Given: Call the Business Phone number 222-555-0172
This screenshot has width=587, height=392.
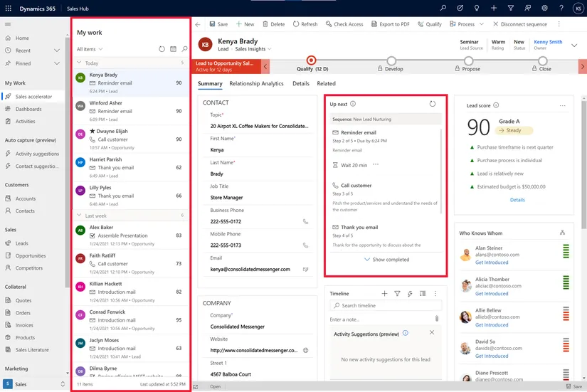Looking at the screenshot, I should [x=305, y=222].
